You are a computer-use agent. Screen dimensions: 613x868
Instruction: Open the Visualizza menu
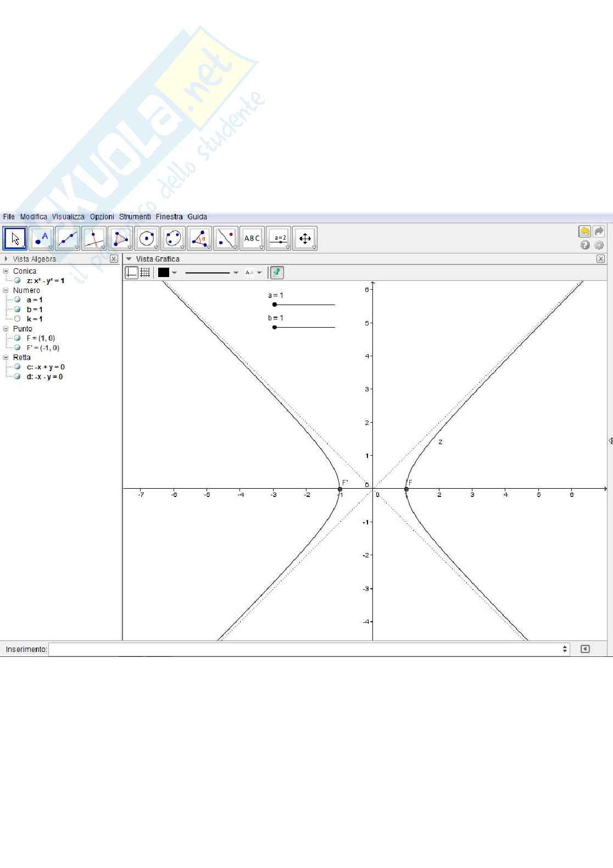coord(68,217)
